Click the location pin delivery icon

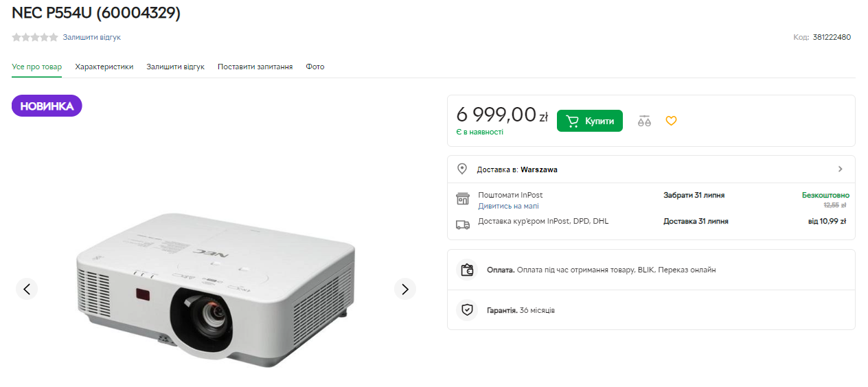462,169
